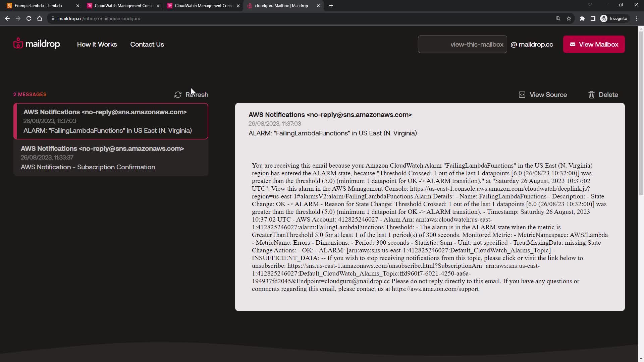Click the View Source code icon
Viewport: 644px width, 362px height.
click(x=522, y=95)
